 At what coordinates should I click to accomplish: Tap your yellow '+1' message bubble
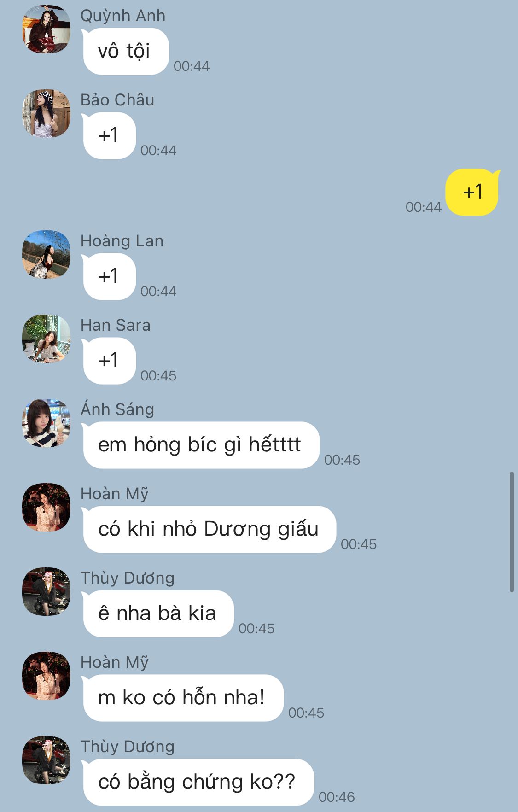click(x=473, y=192)
